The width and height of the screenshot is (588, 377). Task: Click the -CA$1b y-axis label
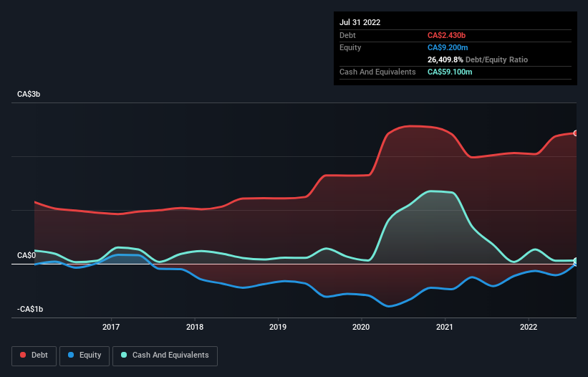click(30, 309)
